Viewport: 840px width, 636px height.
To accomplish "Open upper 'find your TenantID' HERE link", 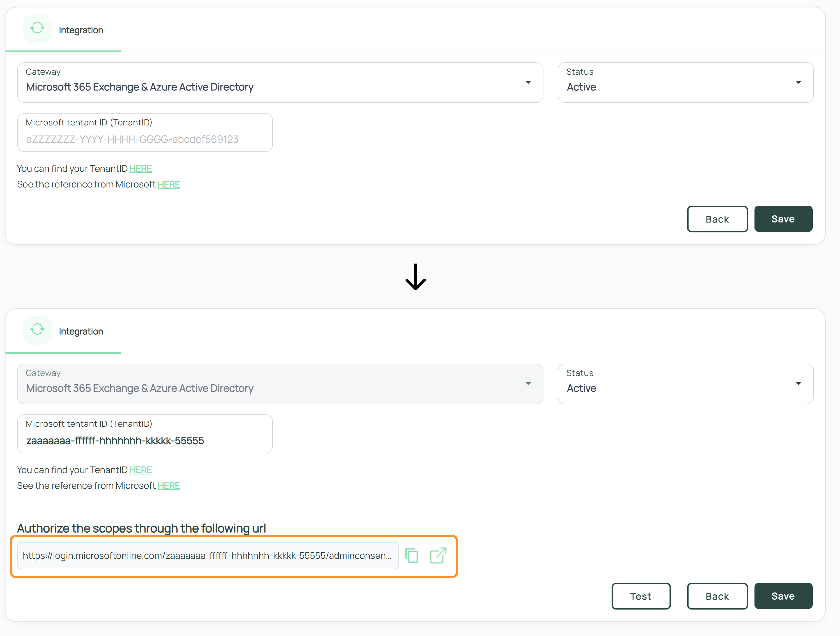I will [140, 168].
